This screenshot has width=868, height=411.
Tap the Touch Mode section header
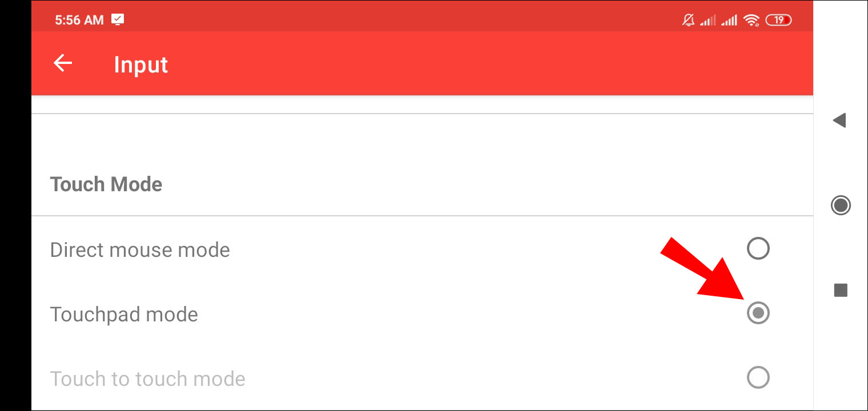[x=106, y=184]
